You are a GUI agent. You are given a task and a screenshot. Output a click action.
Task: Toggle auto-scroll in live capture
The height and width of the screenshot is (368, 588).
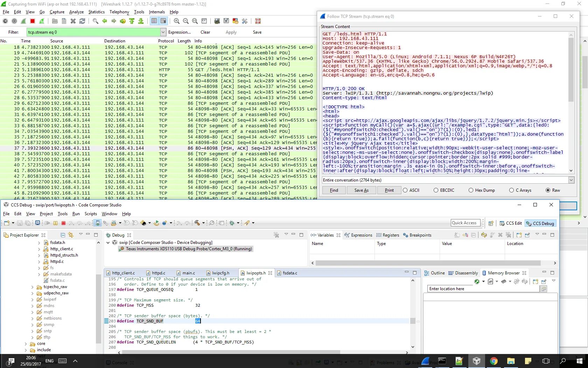(163, 21)
